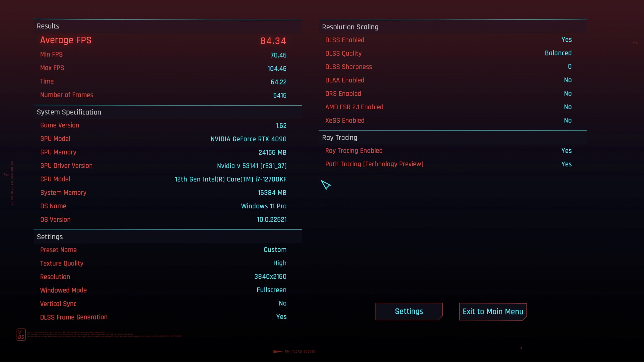Screen dimensions: 644x362
Task: Toggle Path Tracing Technology Preview
Action: (567, 164)
